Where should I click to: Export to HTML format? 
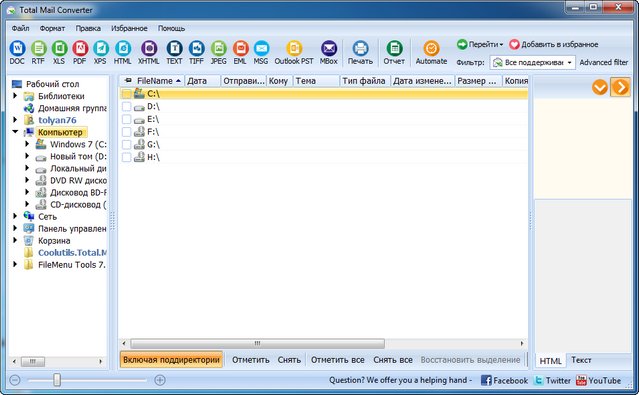122,53
